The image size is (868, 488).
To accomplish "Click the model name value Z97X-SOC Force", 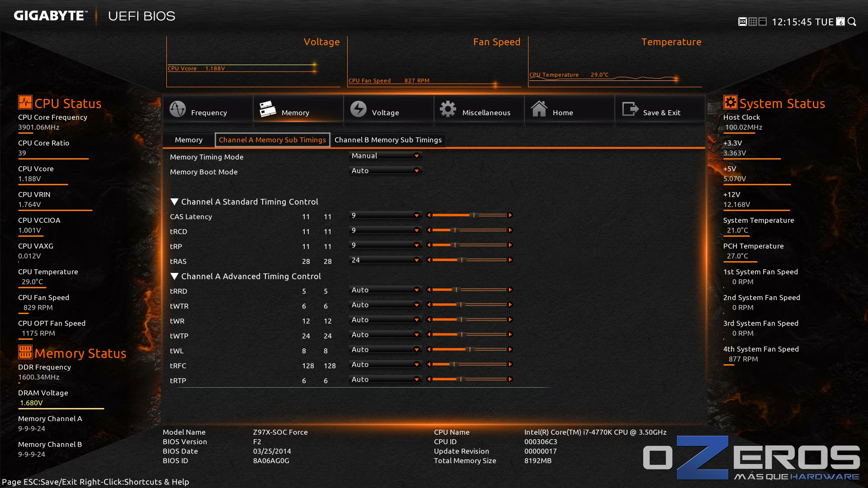I will [280, 432].
